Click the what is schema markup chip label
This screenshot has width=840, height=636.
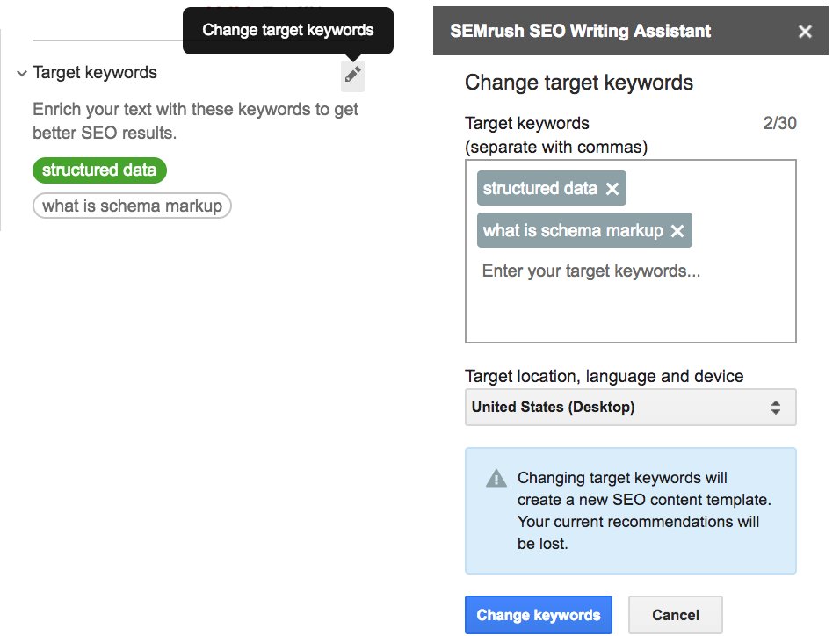[573, 231]
